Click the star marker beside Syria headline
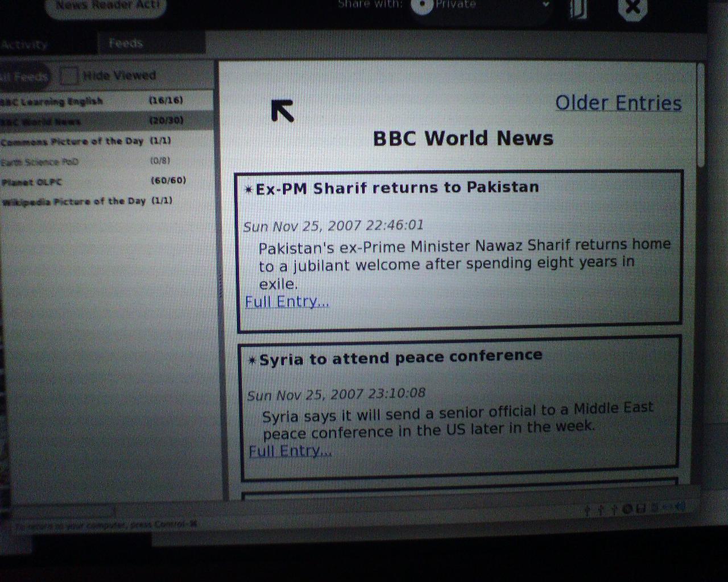Image resolution: width=728 pixels, height=582 pixels. [x=252, y=360]
